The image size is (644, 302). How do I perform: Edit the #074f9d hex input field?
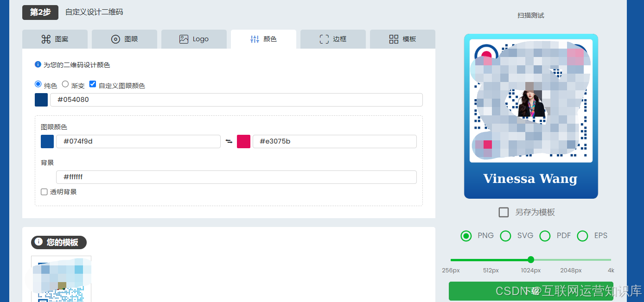click(138, 141)
